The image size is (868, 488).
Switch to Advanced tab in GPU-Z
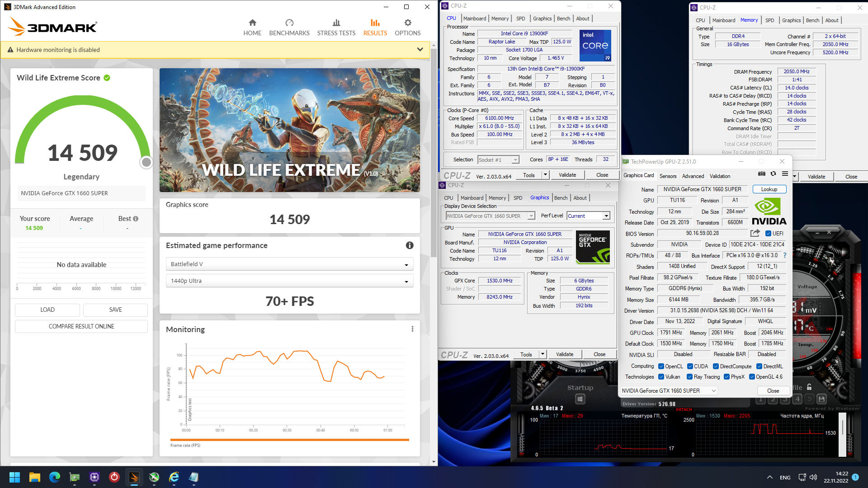pos(693,176)
